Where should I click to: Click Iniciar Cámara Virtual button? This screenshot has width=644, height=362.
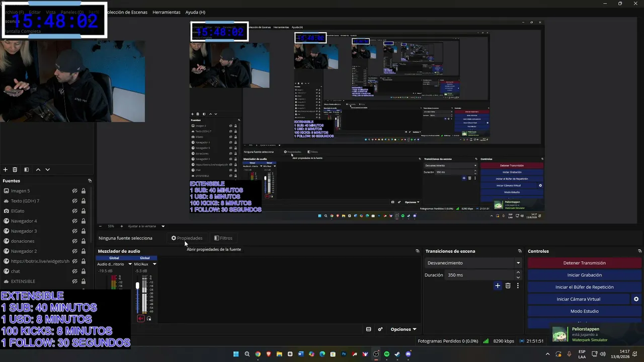tap(578, 299)
